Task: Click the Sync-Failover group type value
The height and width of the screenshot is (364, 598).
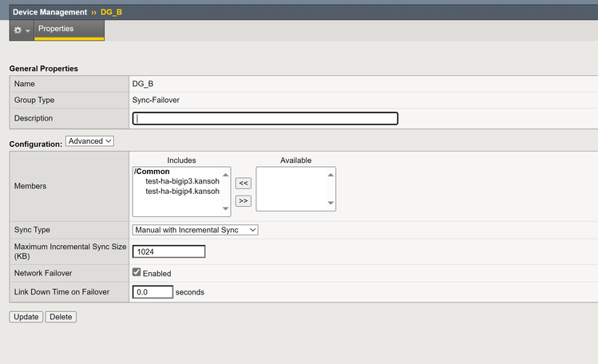Action: [x=156, y=100]
